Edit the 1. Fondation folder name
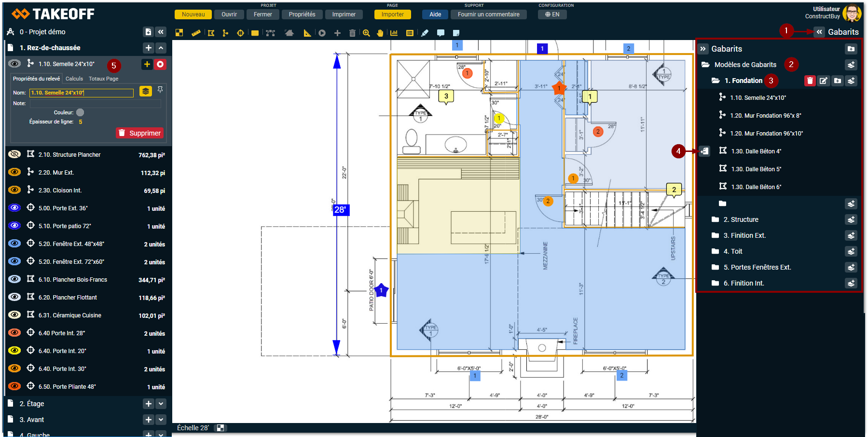868x437 pixels. click(824, 81)
